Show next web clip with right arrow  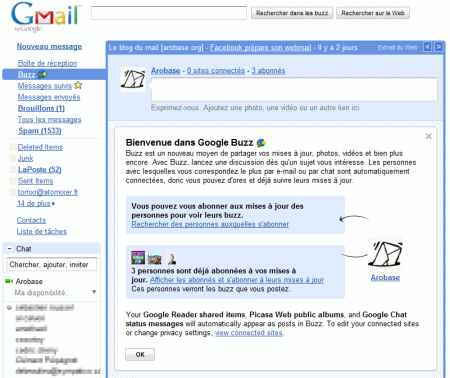pos(439,47)
